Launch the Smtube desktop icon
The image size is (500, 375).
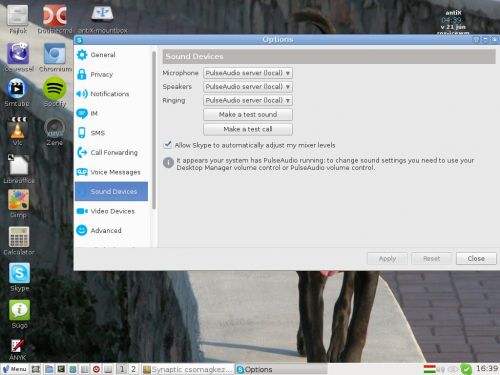point(17,89)
